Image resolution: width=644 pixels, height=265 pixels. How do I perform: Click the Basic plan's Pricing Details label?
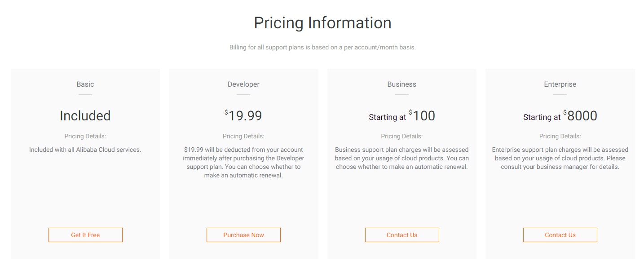[85, 136]
